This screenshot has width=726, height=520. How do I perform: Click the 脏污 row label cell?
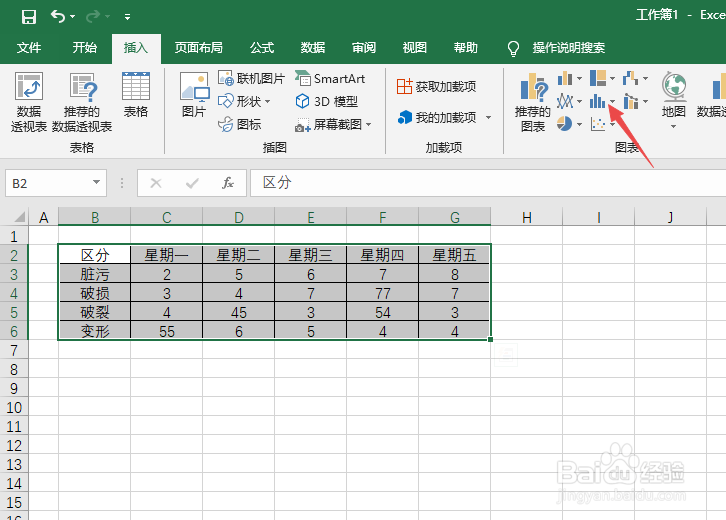pyautogui.click(x=94, y=274)
